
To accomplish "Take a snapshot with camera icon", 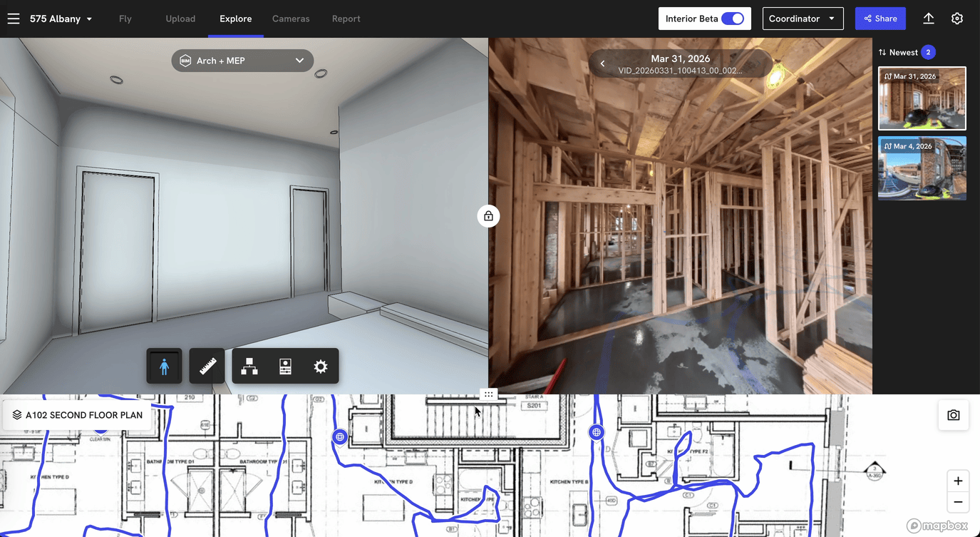I will point(953,415).
